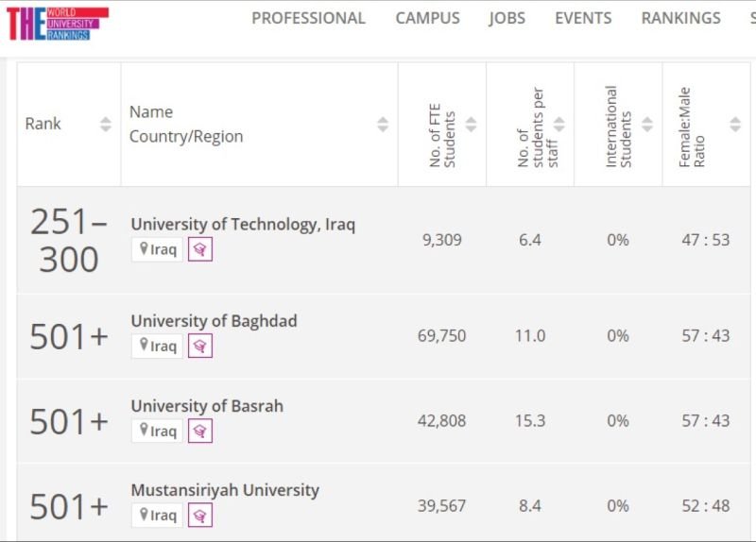Viewport: 756px width, 542px height.
Task: Sort table by Rank column arrows
Action: tap(106, 124)
